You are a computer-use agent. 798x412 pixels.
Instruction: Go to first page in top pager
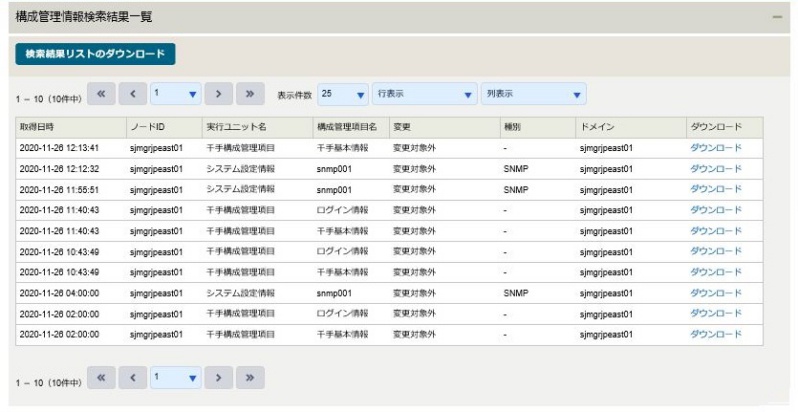click(x=101, y=94)
